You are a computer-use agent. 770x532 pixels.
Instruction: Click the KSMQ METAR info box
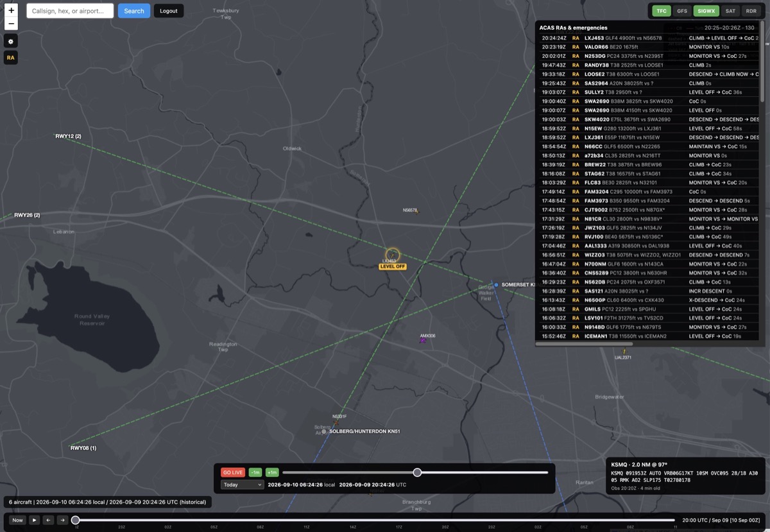point(685,476)
